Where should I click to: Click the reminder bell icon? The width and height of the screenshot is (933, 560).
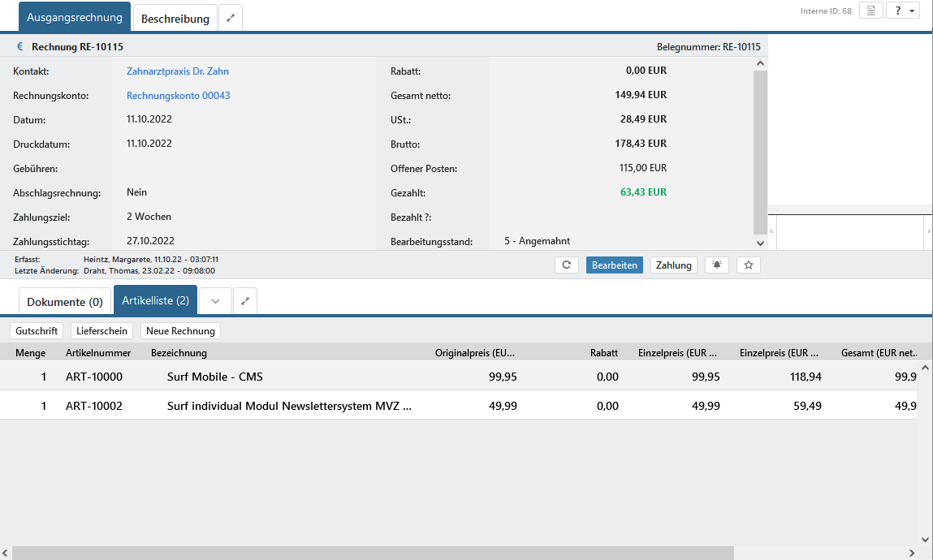click(717, 265)
